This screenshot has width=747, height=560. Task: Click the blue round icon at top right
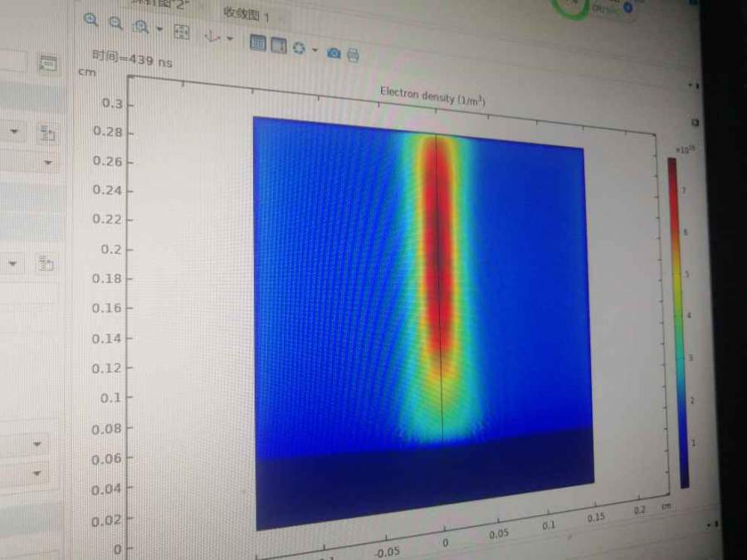coord(628,7)
